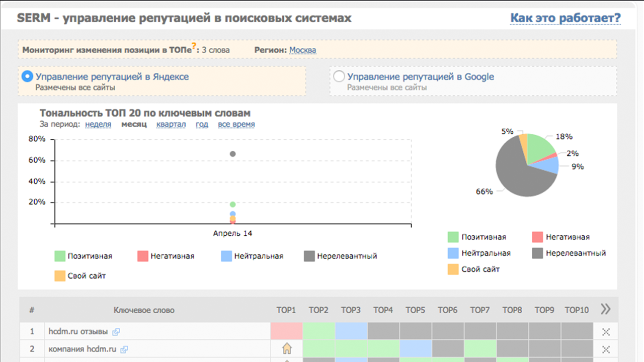
Task: Click green TOP7 cell in компания hcdm.ru row
Action: coord(480,348)
